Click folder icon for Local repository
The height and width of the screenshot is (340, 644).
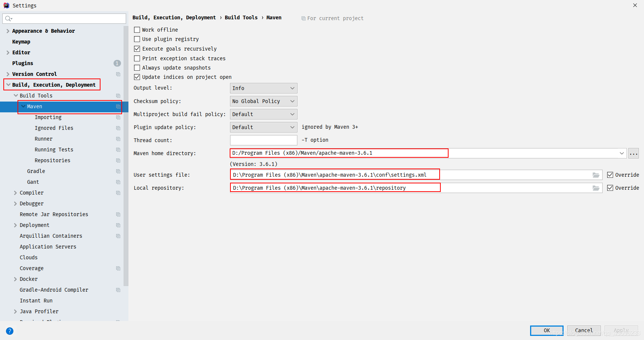point(596,188)
